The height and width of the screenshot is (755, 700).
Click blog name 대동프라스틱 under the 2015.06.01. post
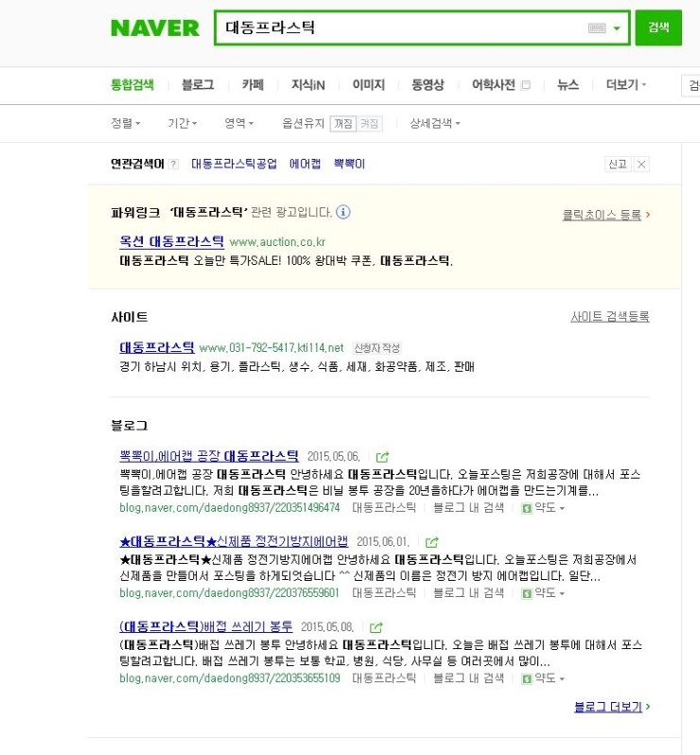(x=384, y=592)
